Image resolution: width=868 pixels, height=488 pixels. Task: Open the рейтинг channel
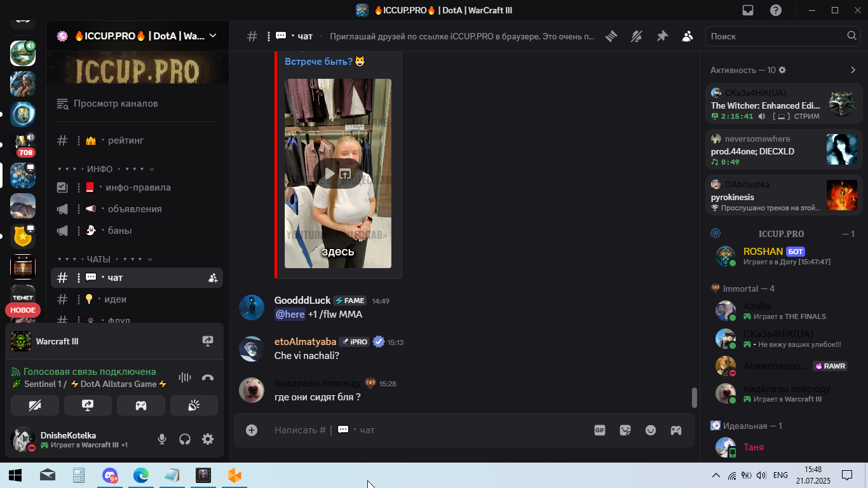[x=137, y=140]
